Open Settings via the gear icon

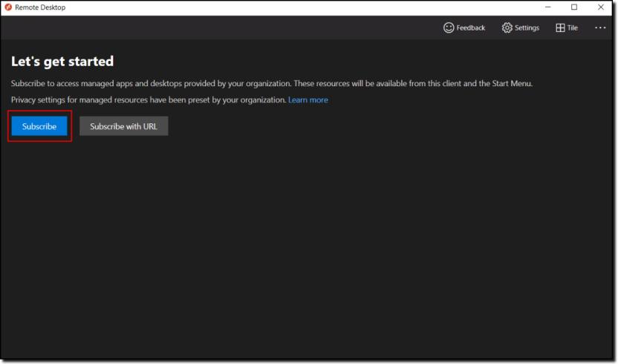tap(520, 27)
